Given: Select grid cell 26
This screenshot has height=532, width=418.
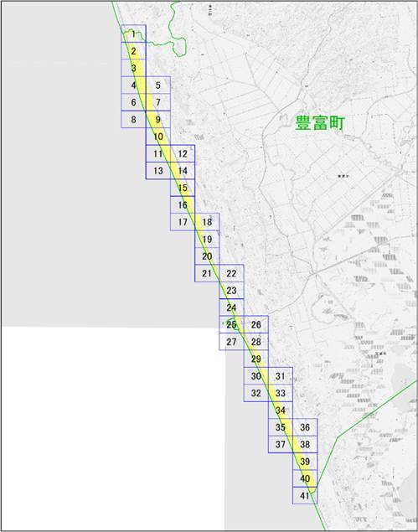Looking at the screenshot, I should (x=256, y=325).
